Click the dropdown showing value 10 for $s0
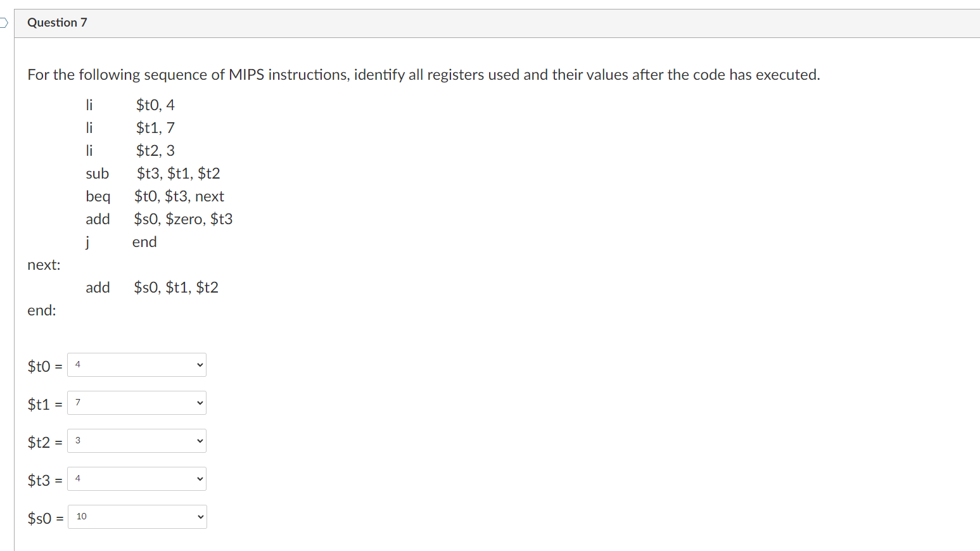The width and height of the screenshot is (980, 551). (x=137, y=517)
